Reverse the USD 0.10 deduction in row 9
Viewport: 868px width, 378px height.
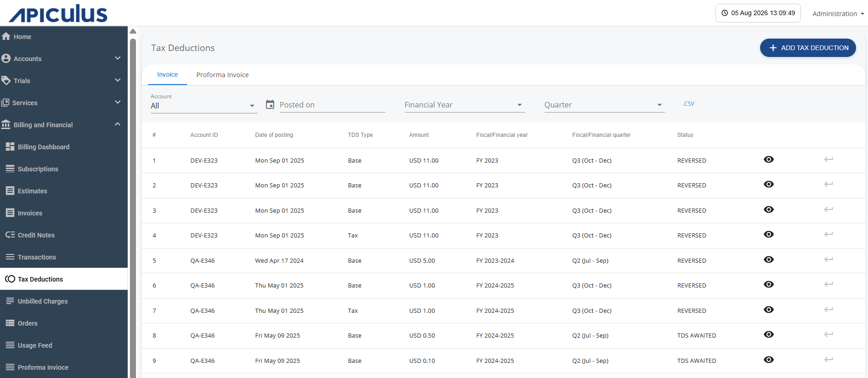click(829, 360)
